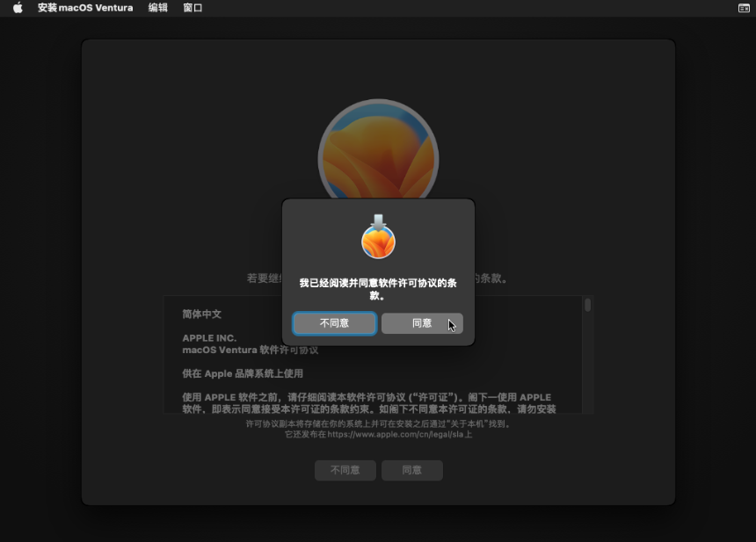This screenshot has width=756, height=542.
Task: Click 同意 in the confirmation dialog
Action: tap(422, 323)
